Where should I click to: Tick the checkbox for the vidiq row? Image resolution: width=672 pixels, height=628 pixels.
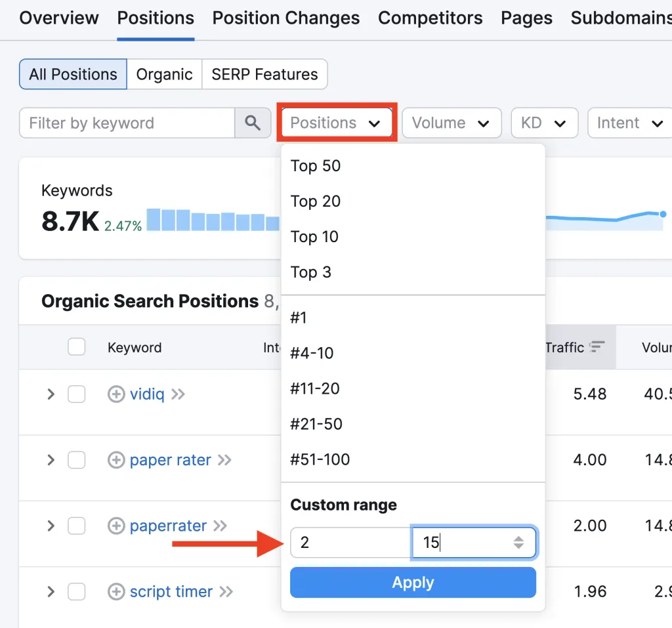[76, 394]
